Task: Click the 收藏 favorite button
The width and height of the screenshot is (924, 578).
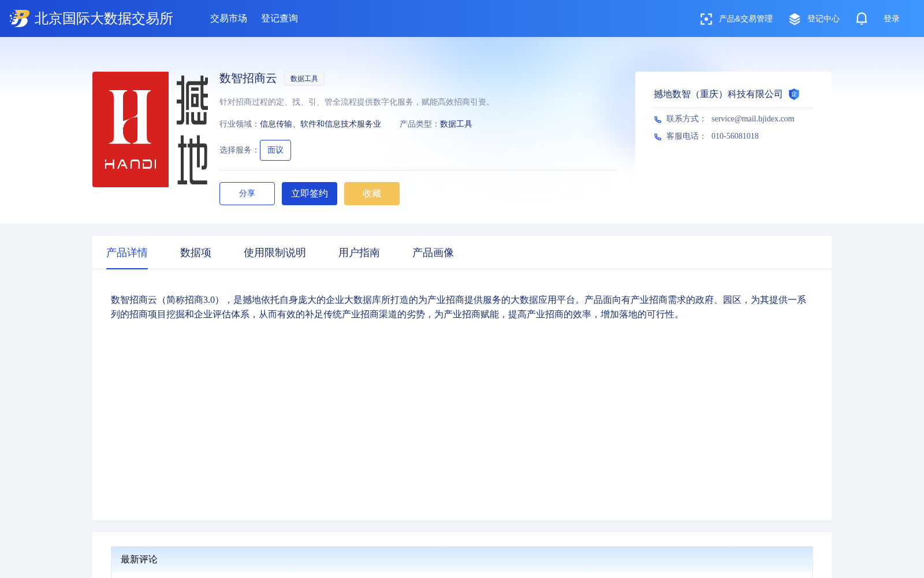Action: pos(372,194)
